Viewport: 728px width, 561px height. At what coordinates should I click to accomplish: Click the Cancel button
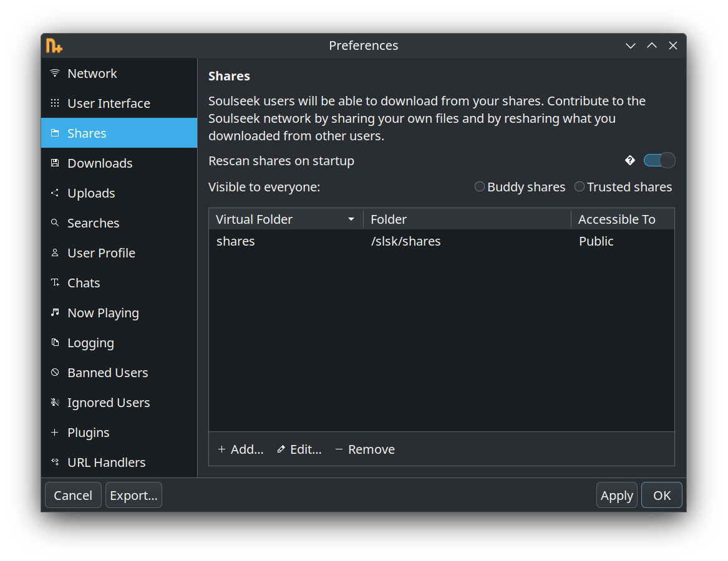pos(73,495)
